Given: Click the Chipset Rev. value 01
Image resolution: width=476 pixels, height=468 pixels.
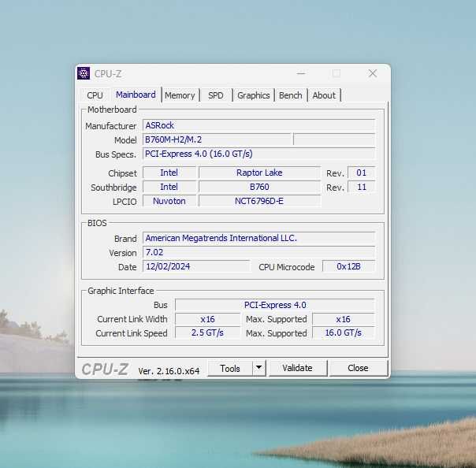Looking at the screenshot, I should 361,173.
